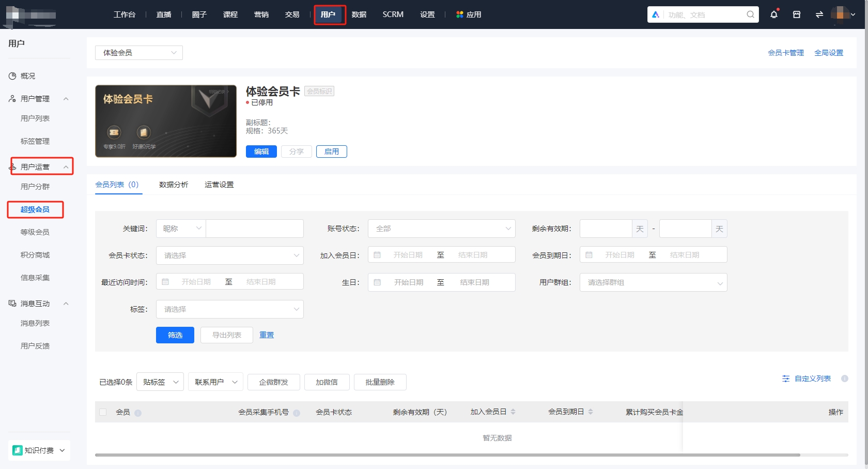Screen dimensions: 868x469
Task: Click the green 知识付费 icon bottom left
Action: tap(18, 450)
